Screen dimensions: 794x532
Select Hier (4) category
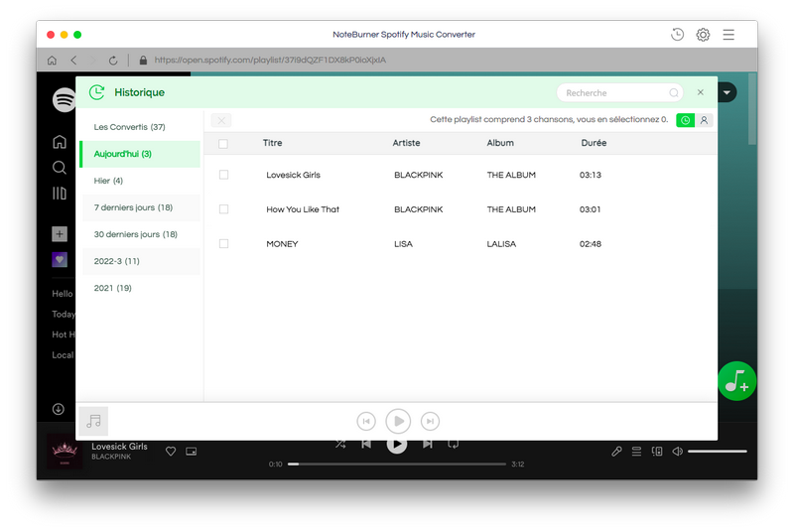[141, 181]
